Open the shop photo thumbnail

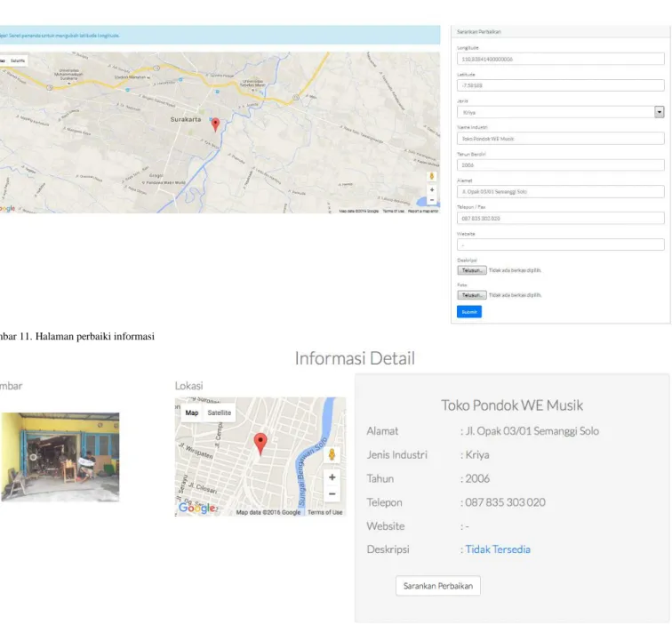click(x=60, y=457)
